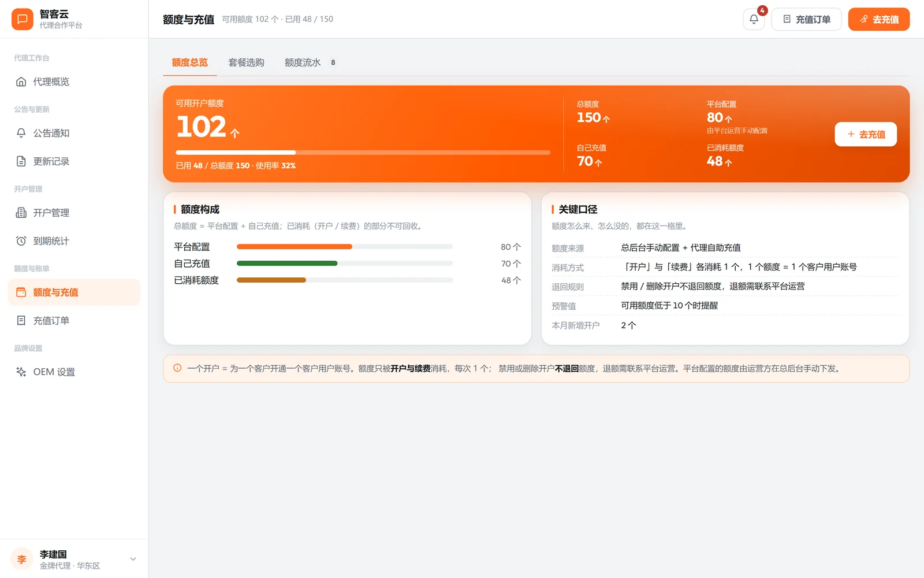Click the 智客云 chat logo icon
924x578 pixels.
[x=22, y=19]
